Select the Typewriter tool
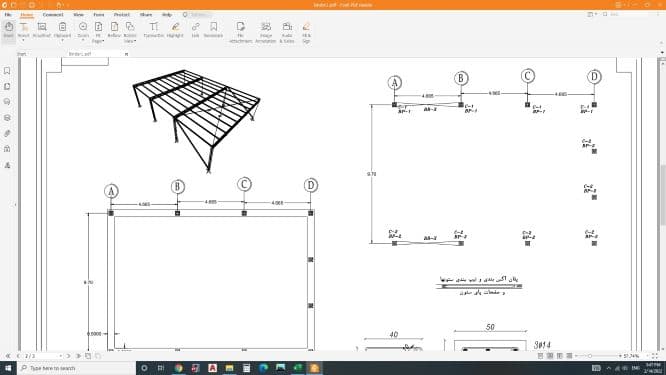The image size is (666, 375). point(154,30)
